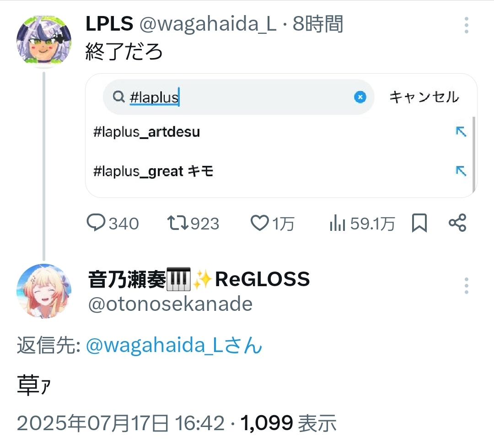Screen dimensions: 494x448
Task: Open the @otonosekanade handle
Action: 171,304
